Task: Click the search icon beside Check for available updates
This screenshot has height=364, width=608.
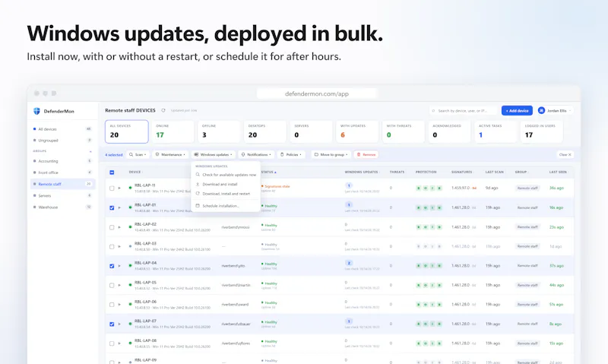Action: (x=198, y=175)
